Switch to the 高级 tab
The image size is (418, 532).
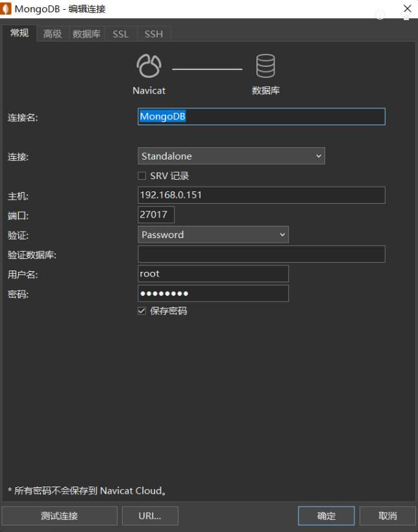point(53,34)
